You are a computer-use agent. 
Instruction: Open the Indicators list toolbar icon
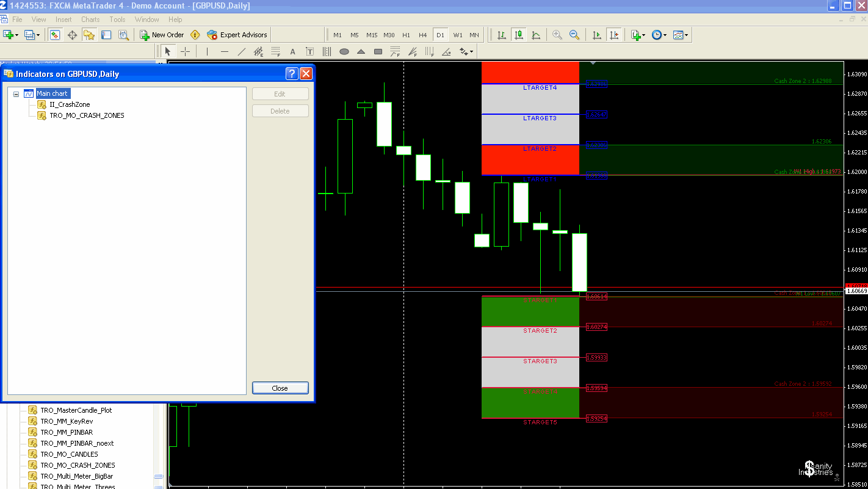click(x=636, y=35)
